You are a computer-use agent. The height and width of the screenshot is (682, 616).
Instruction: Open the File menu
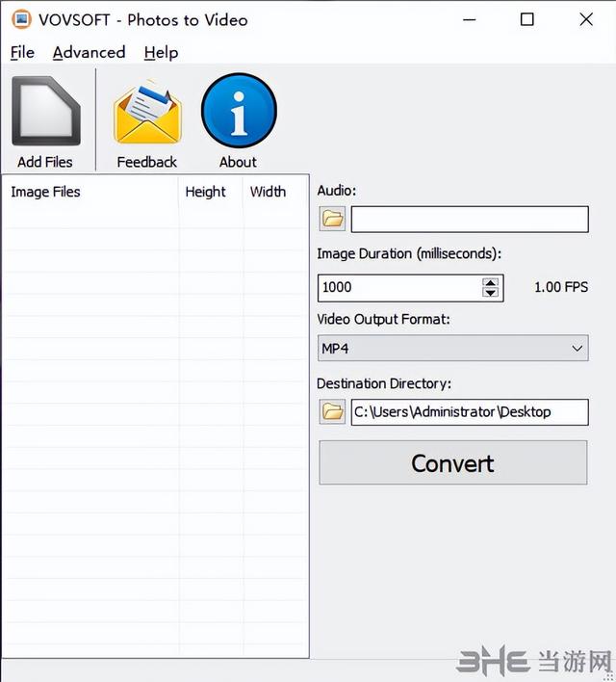pyautogui.click(x=22, y=53)
